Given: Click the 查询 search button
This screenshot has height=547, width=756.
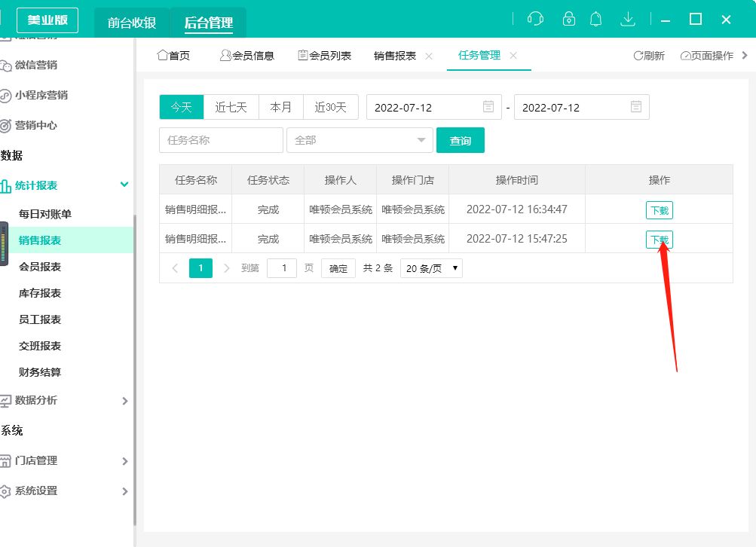Looking at the screenshot, I should coord(461,140).
